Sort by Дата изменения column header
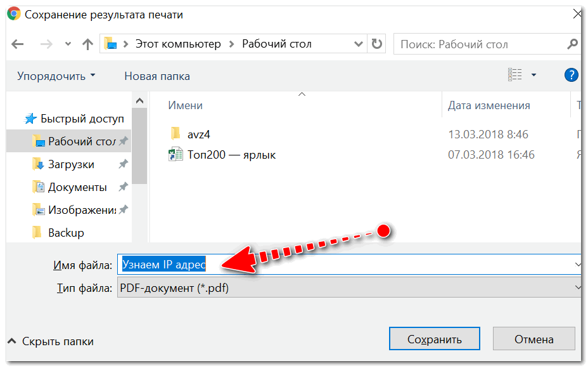 click(x=489, y=105)
